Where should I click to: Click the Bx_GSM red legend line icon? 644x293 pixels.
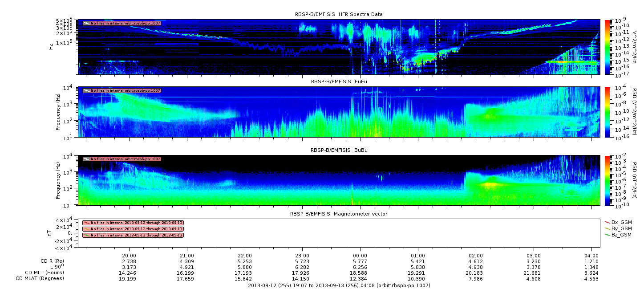tap(608, 222)
